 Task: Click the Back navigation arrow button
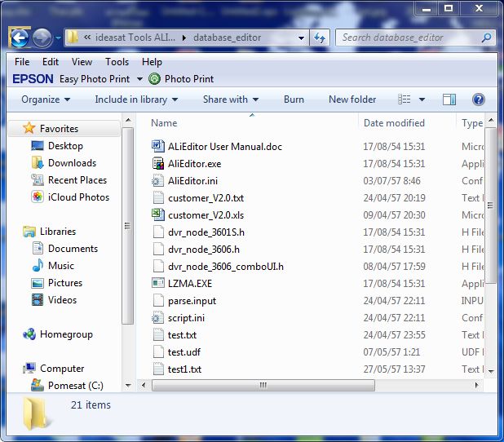20,38
